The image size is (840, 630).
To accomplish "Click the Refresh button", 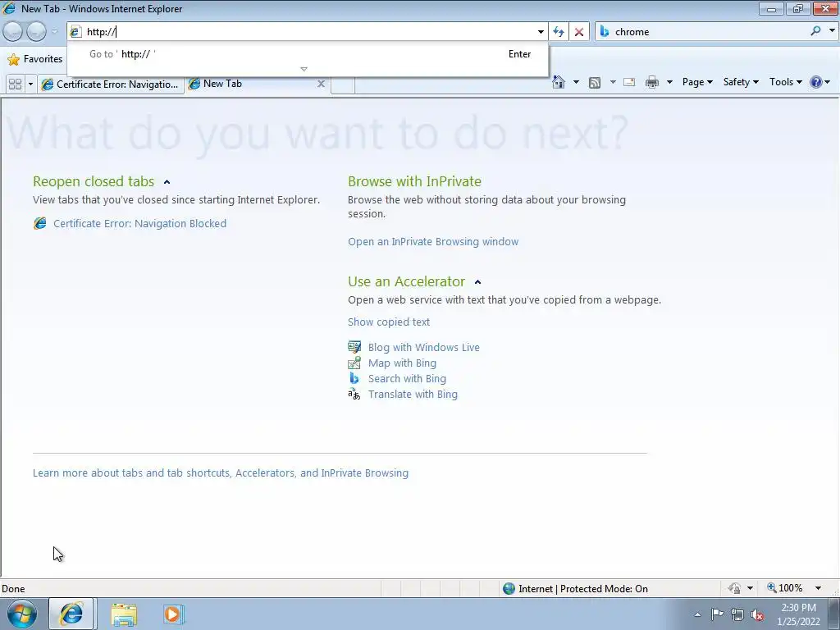I will (559, 32).
